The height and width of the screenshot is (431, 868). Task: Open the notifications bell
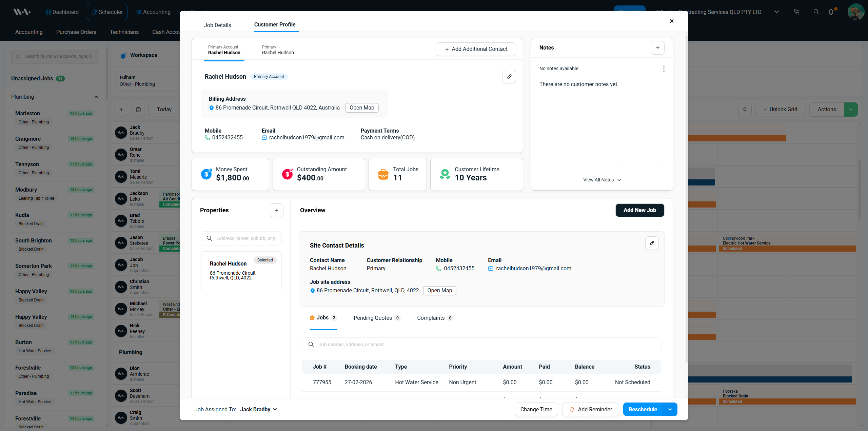point(831,12)
